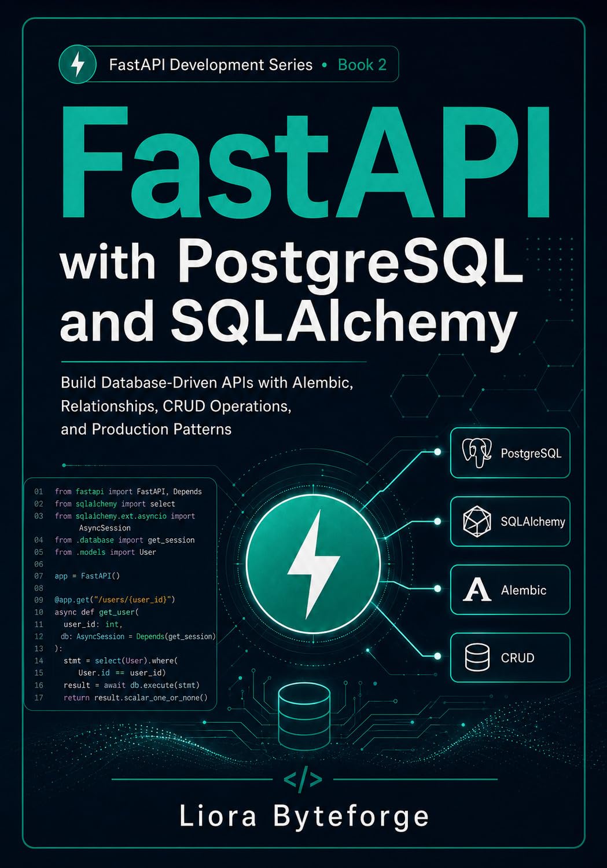Select the Alembic label text
Viewport: 607px width, 868px height.
click(523, 590)
